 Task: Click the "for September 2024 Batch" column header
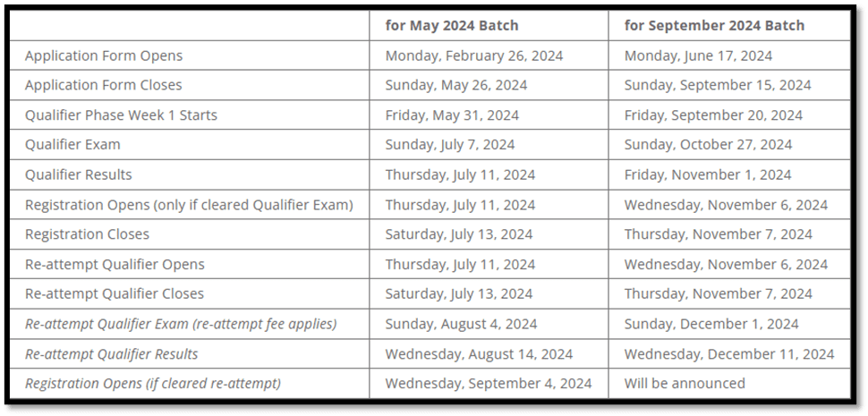[714, 25]
